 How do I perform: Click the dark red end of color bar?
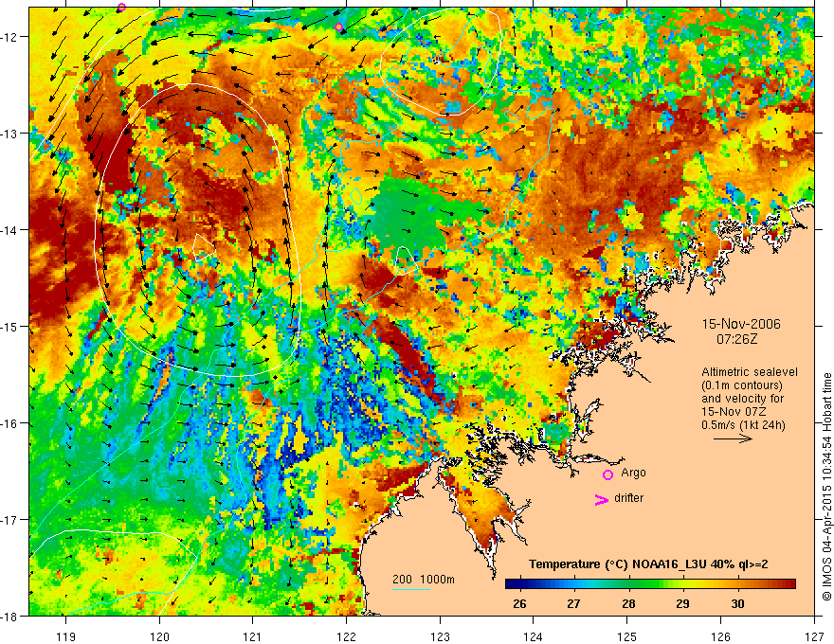tap(791, 583)
